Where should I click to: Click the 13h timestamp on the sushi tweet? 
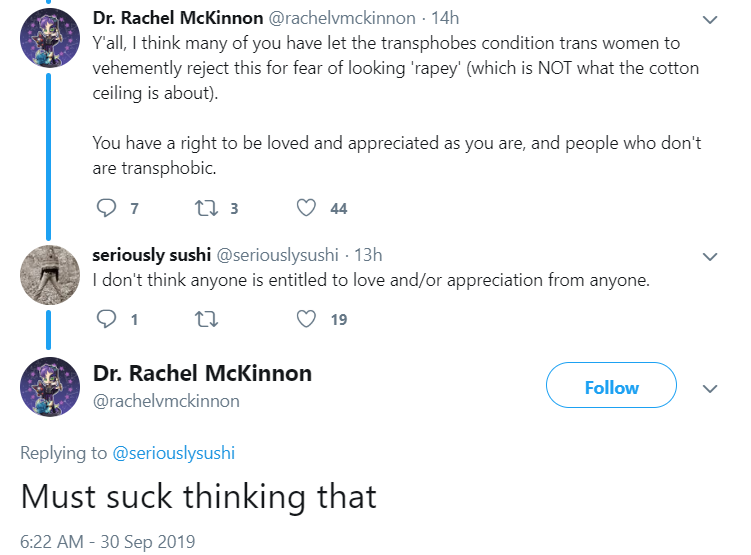click(368, 255)
